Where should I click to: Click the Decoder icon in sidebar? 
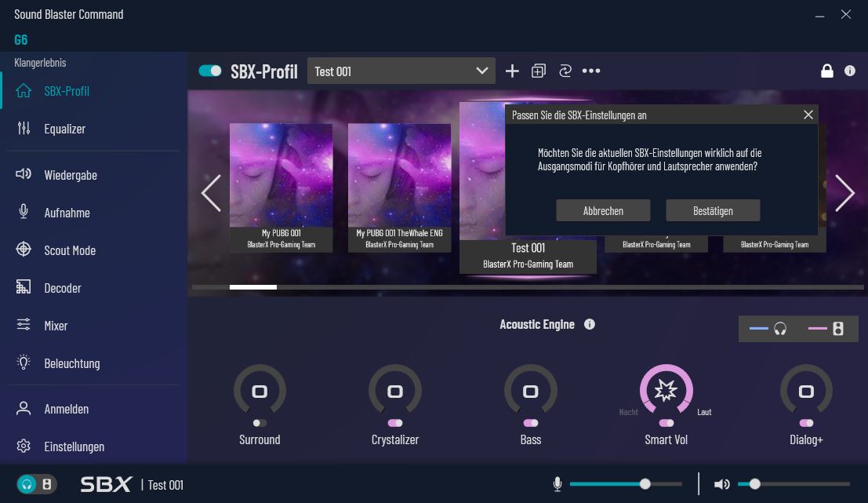coord(24,286)
